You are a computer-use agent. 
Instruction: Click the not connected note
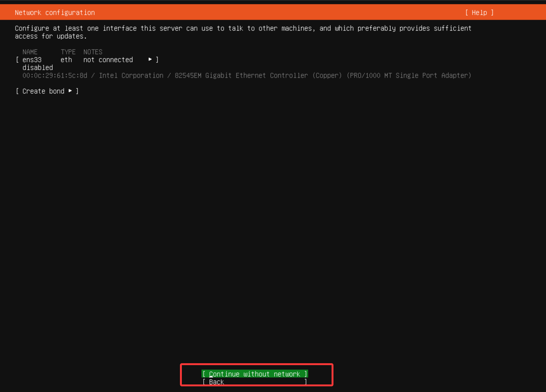point(108,60)
